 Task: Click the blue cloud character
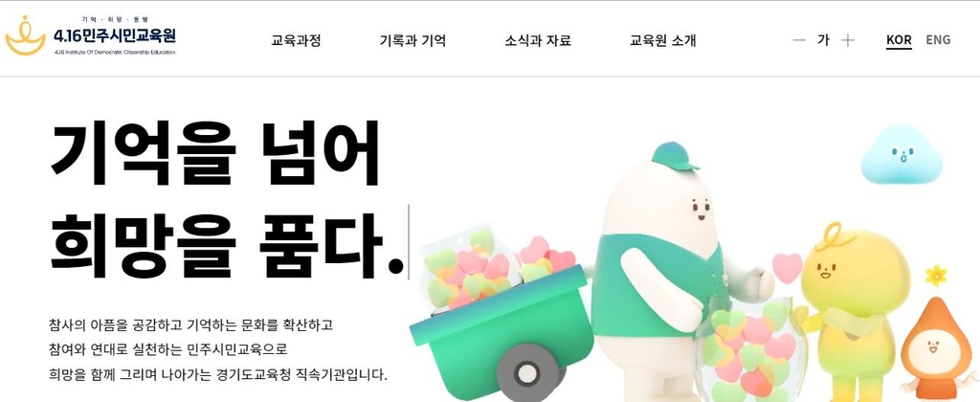[x=901, y=154]
